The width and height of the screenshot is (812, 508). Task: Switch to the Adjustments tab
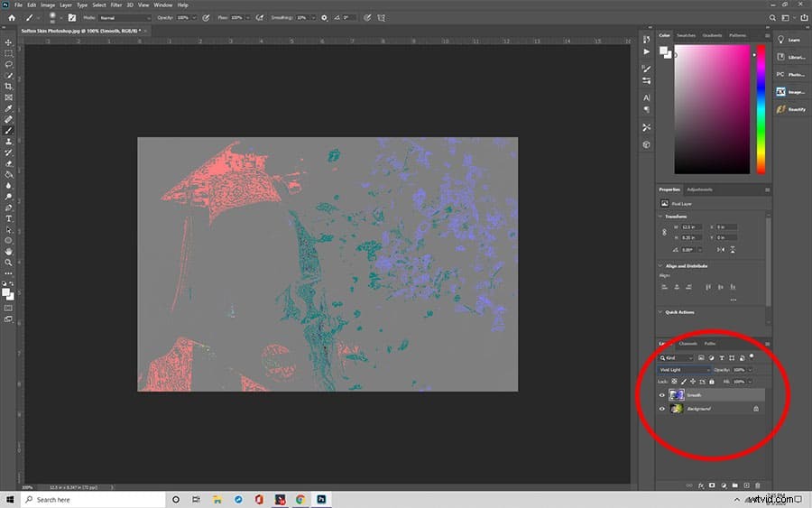(699, 189)
